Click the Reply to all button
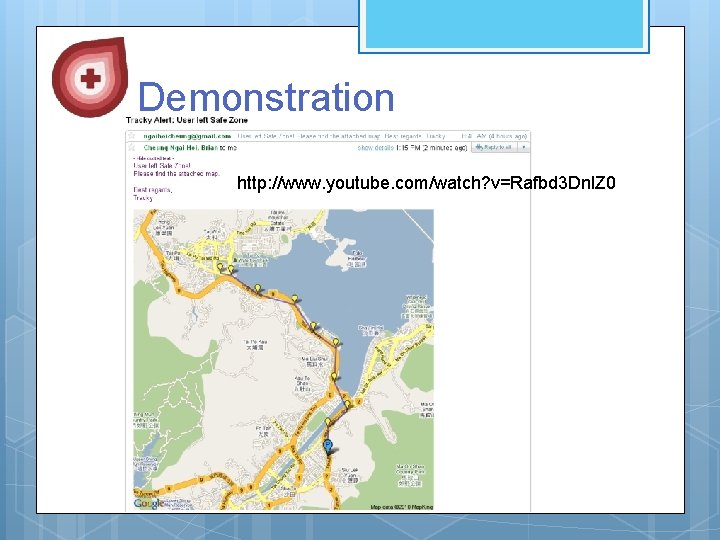Viewport: 720px width, 540px height. tap(495, 147)
